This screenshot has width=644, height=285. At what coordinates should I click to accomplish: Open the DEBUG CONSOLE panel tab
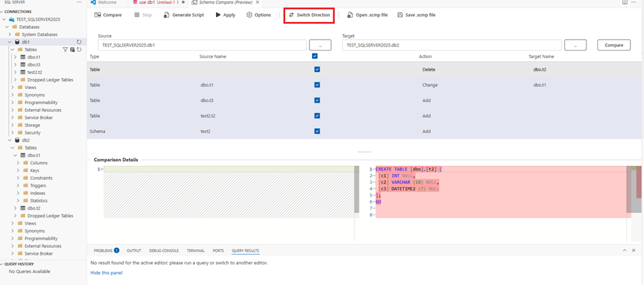coord(164,250)
